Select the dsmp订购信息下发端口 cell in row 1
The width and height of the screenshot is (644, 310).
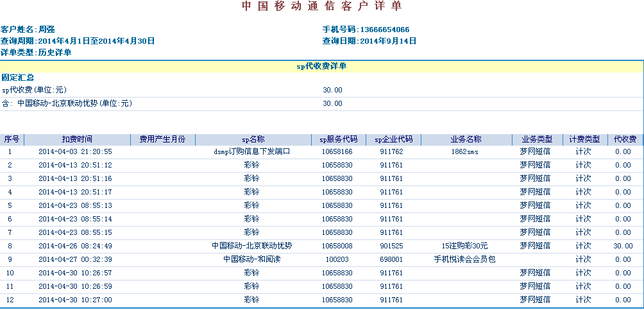[x=252, y=152]
